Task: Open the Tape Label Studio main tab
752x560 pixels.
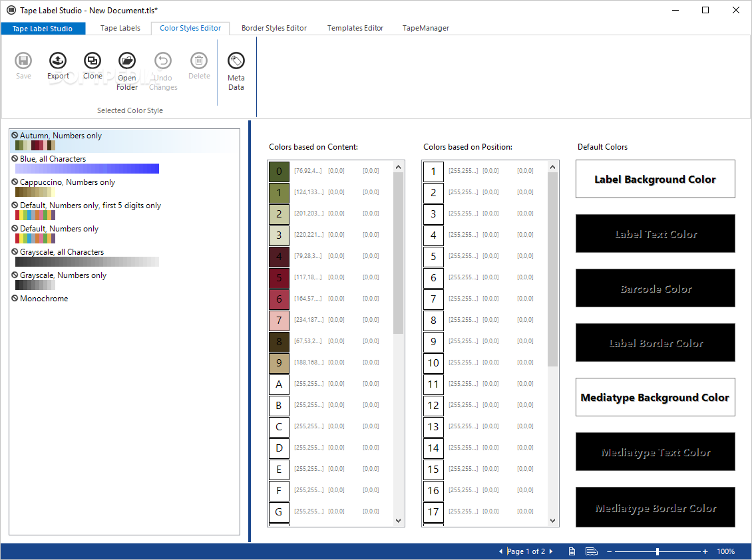Action: 43,29
